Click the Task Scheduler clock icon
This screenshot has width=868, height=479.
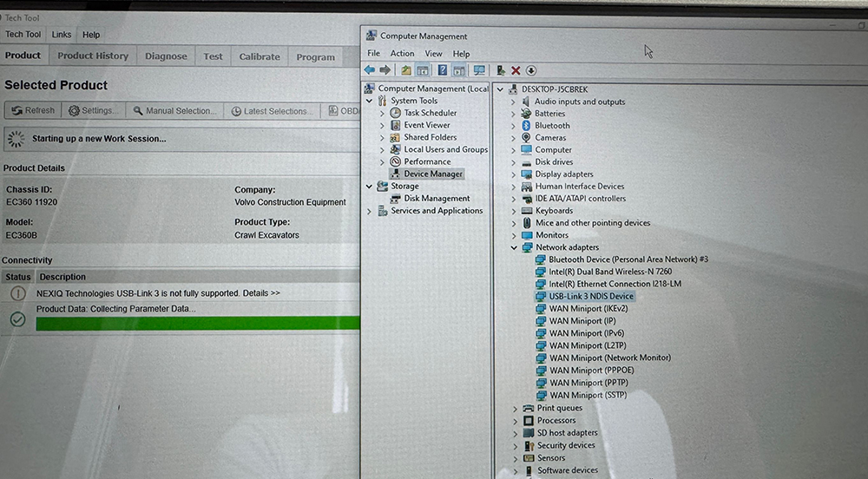tap(395, 113)
